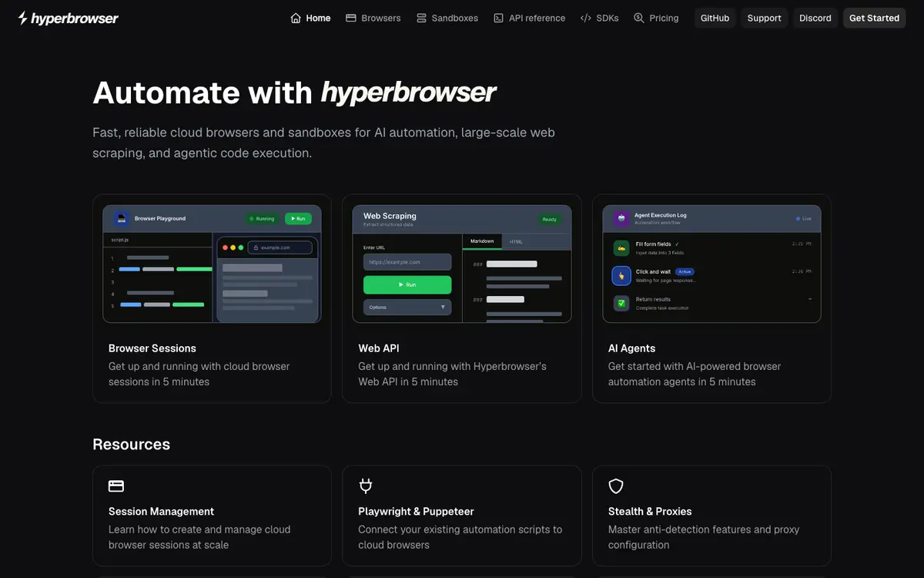This screenshot has height=578, width=924.
Task: Click the script.js file tab
Action: pyautogui.click(x=120, y=240)
